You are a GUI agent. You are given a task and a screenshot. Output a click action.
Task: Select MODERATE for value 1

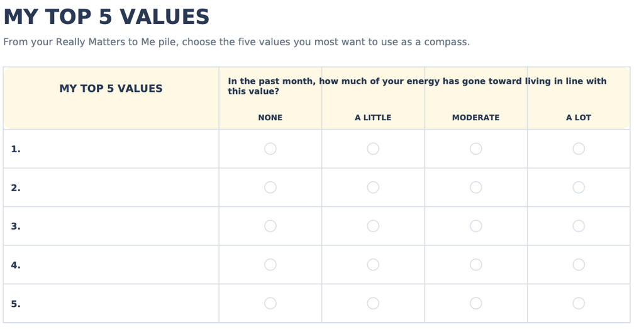click(475, 148)
